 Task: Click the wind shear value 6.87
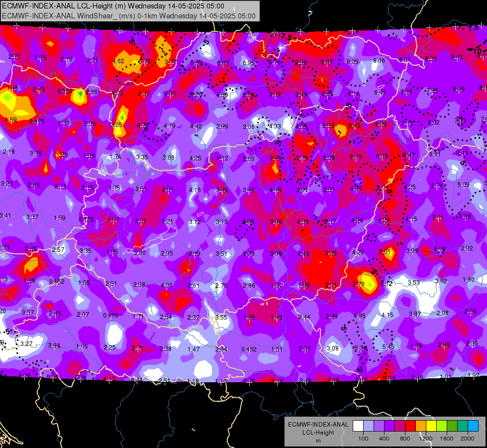[x=223, y=63]
